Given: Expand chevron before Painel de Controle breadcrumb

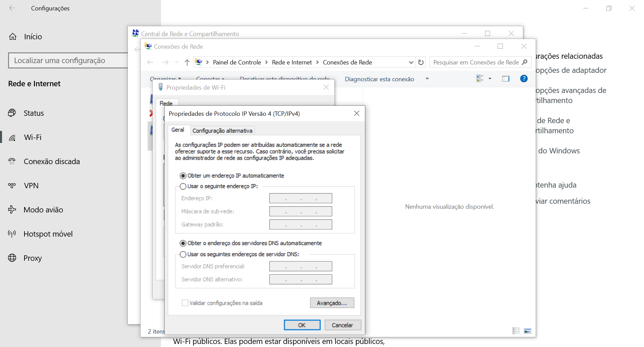Looking at the screenshot, I should pos(208,62).
